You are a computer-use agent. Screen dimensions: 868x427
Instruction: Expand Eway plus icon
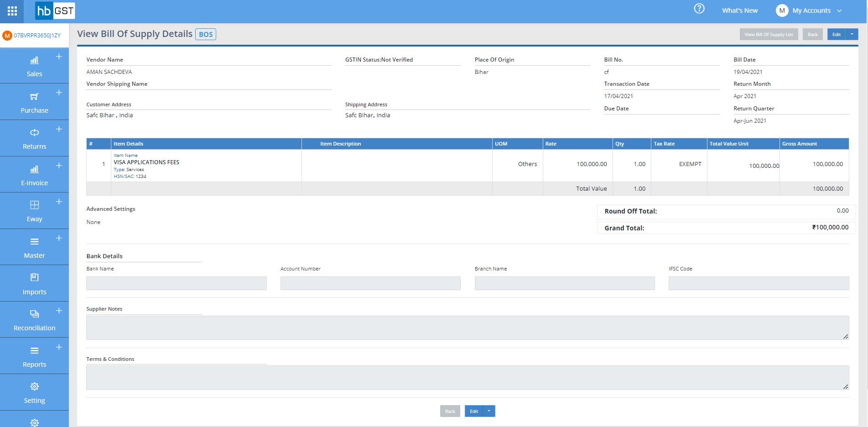point(59,202)
